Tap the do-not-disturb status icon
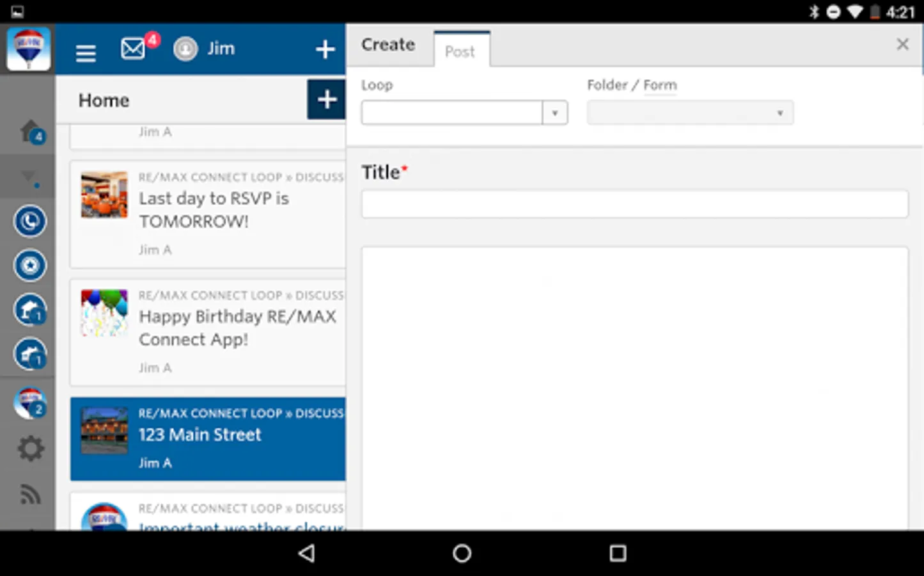 [833, 12]
